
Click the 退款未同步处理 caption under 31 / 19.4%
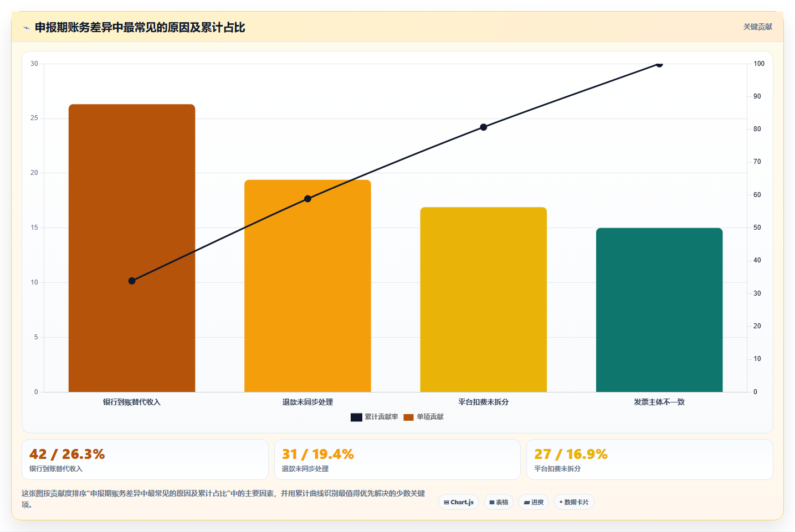(305, 468)
